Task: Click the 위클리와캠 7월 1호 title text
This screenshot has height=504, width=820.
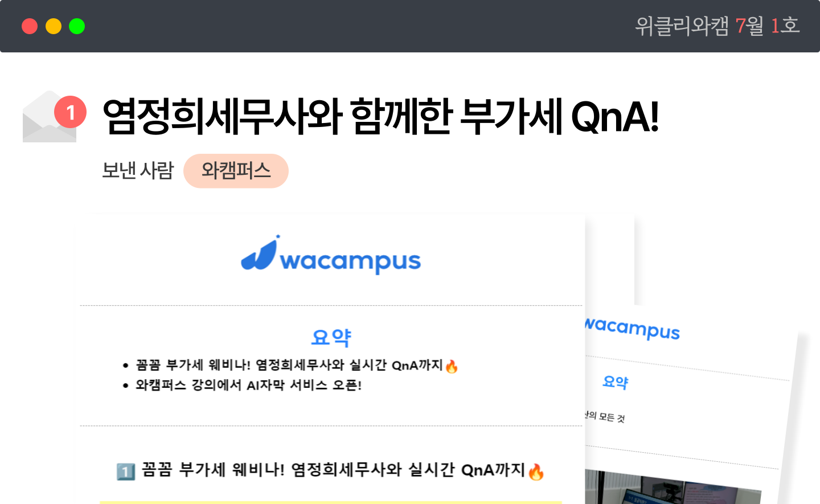Action: pos(717,26)
